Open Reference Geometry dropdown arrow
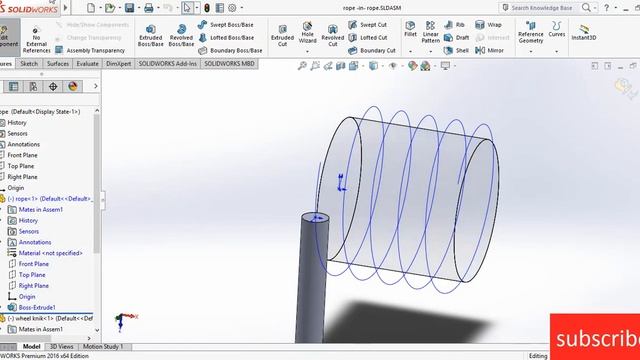The width and height of the screenshot is (640, 360). tap(531, 52)
